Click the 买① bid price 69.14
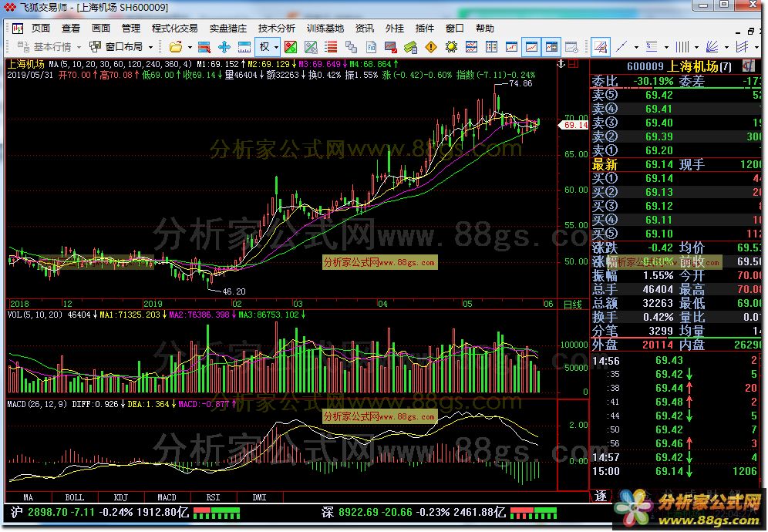Viewport: 768px width, 532px height. coord(659,178)
